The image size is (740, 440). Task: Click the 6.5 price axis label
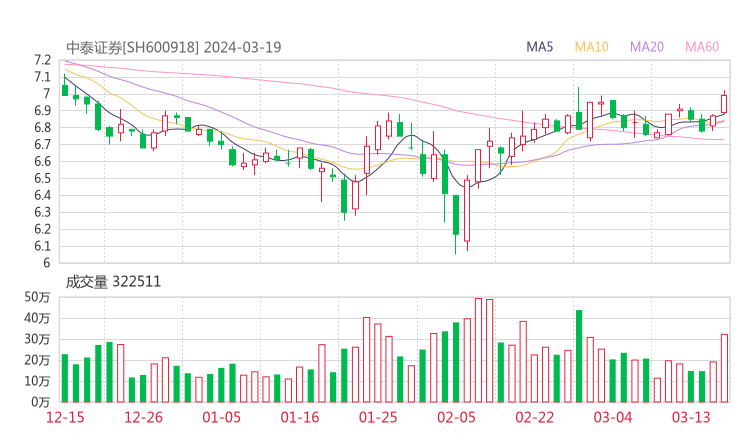point(42,178)
